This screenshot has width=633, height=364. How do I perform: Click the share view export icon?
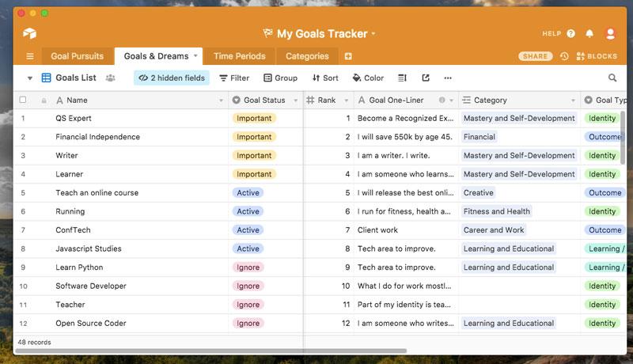pyautogui.click(x=426, y=78)
